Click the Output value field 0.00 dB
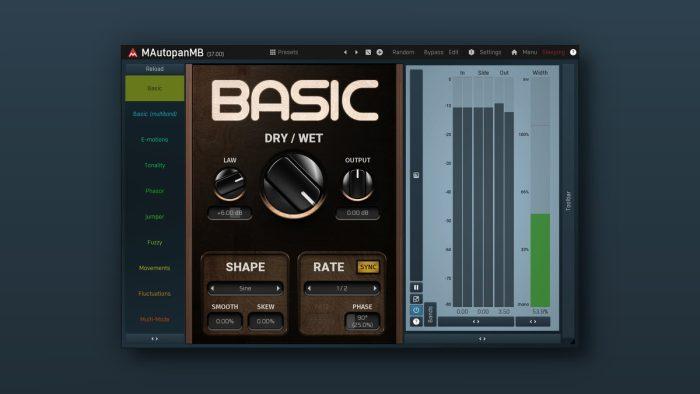Screen dimensions: 700x394 pyautogui.click(x=358, y=213)
